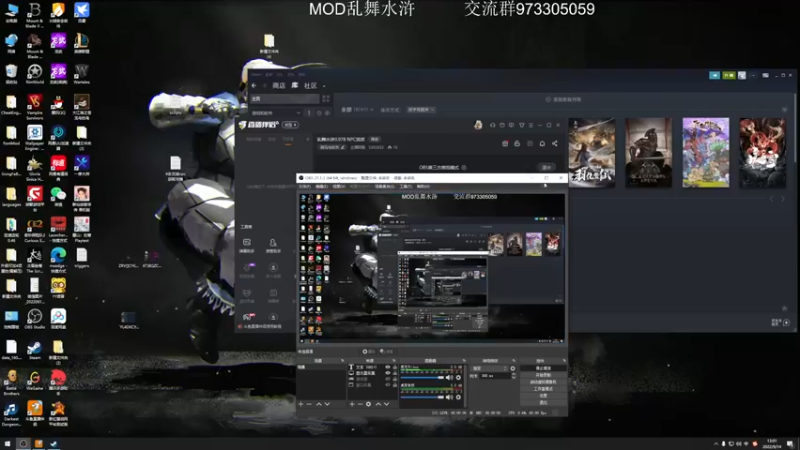This screenshot has width=800, height=450.
Task: Open the notification center on taskbar
Action: 790,444
